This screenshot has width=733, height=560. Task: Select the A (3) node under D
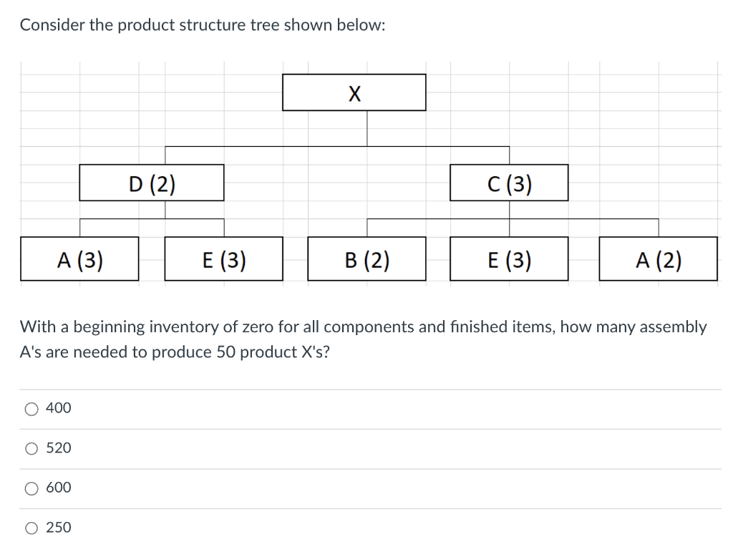coord(79,260)
